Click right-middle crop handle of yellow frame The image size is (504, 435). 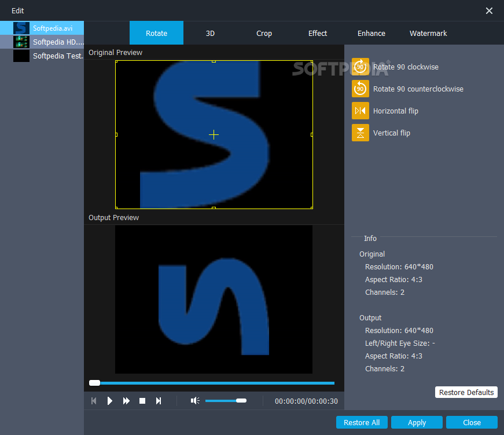pyautogui.click(x=312, y=134)
